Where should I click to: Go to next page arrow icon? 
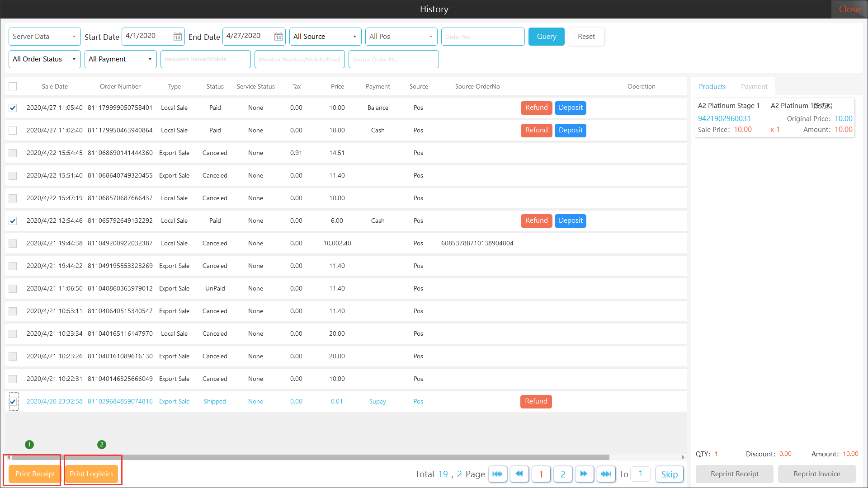point(584,474)
